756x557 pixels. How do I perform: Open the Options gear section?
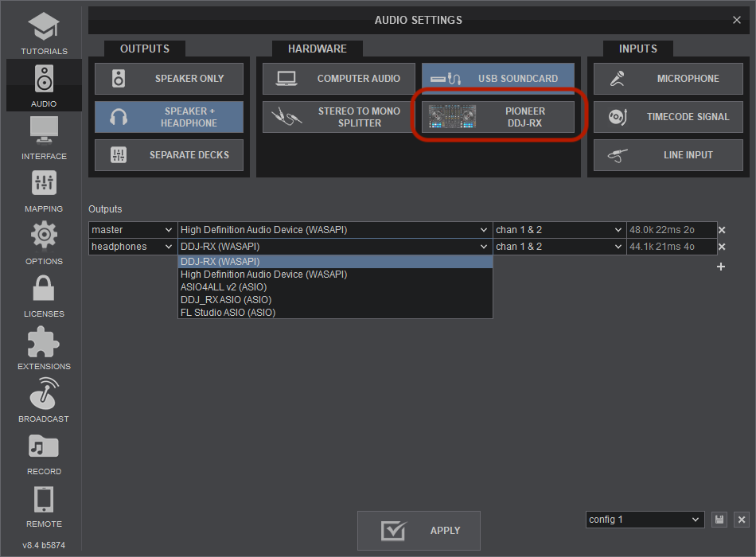[44, 243]
